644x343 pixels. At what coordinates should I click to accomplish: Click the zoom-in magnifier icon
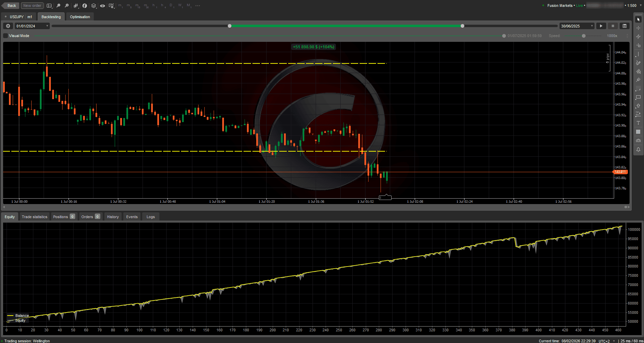[67, 5]
